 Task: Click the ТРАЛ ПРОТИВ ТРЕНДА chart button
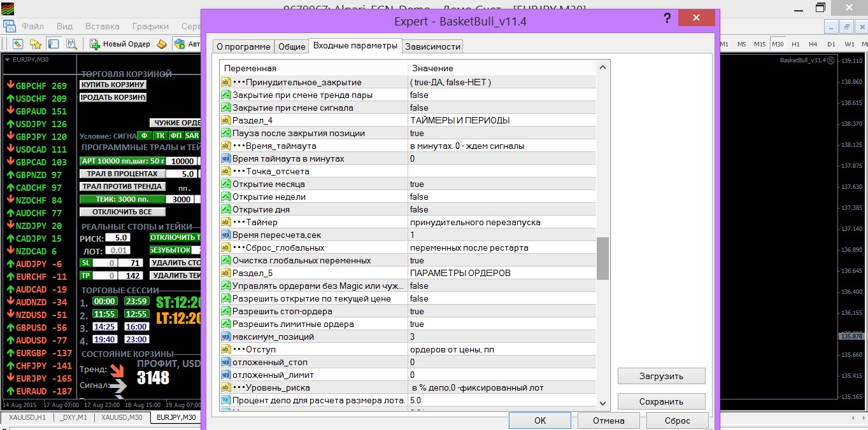122,186
